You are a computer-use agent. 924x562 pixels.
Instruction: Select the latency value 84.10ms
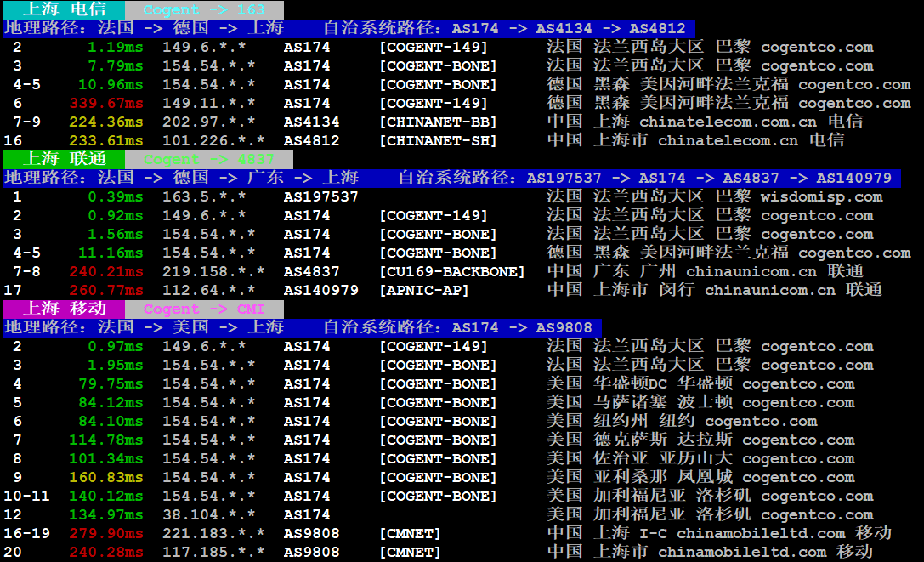111,422
